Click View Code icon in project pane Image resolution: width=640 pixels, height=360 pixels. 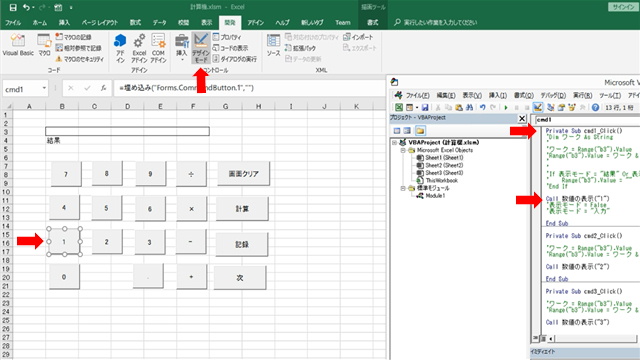coord(397,131)
